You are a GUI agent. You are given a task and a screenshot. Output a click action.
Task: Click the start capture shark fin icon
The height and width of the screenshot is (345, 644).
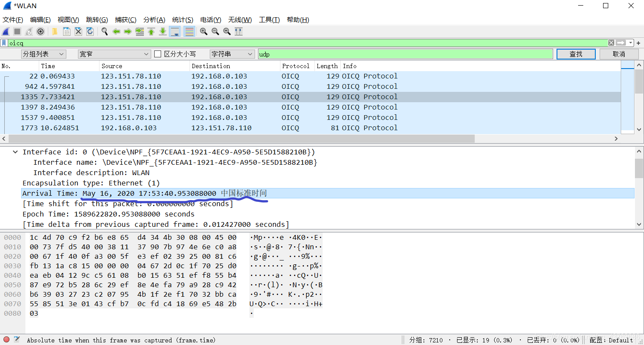point(6,31)
